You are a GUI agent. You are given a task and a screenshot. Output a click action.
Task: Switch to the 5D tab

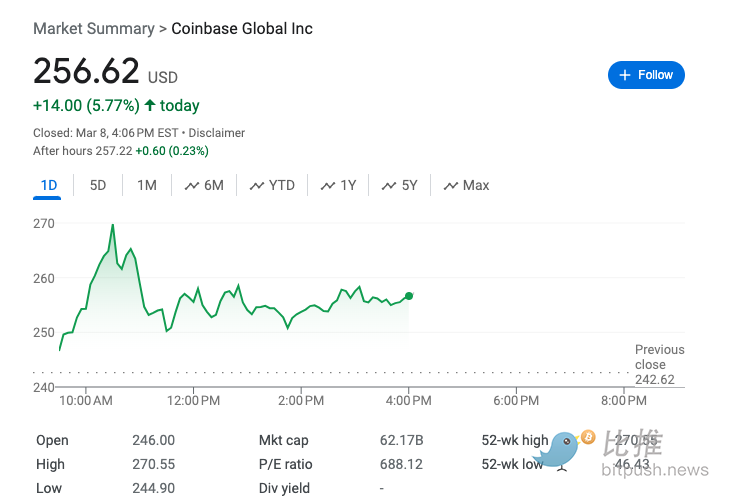98,185
